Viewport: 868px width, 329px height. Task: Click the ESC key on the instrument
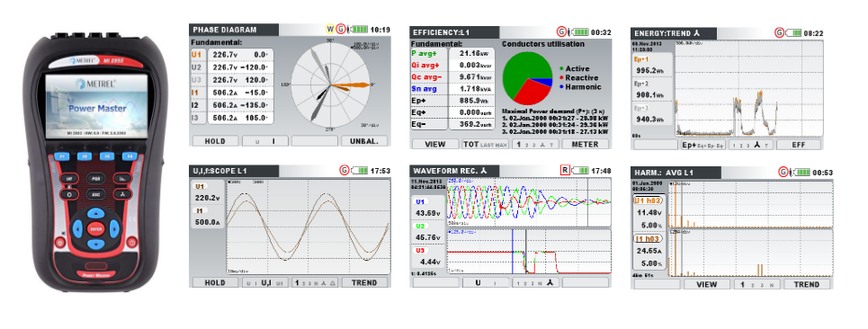[x=96, y=195]
